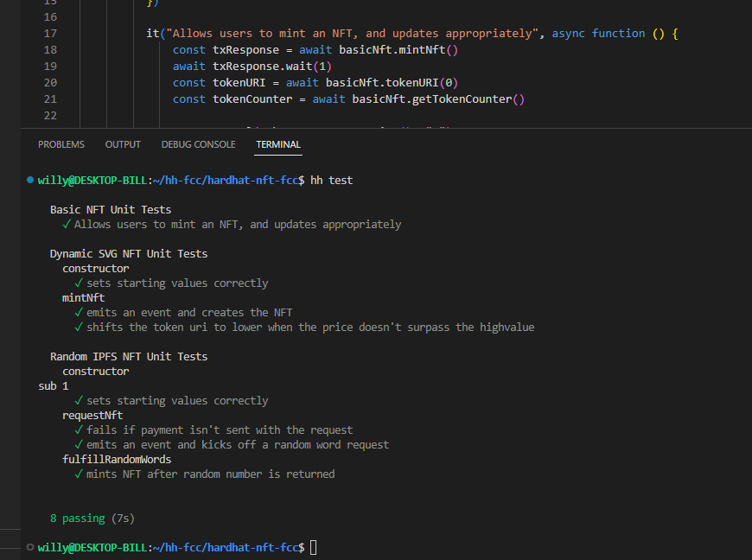Viewport: 752px width, 560px height.
Task: Activate the TERMINAL tab
Action: (278, 144)
